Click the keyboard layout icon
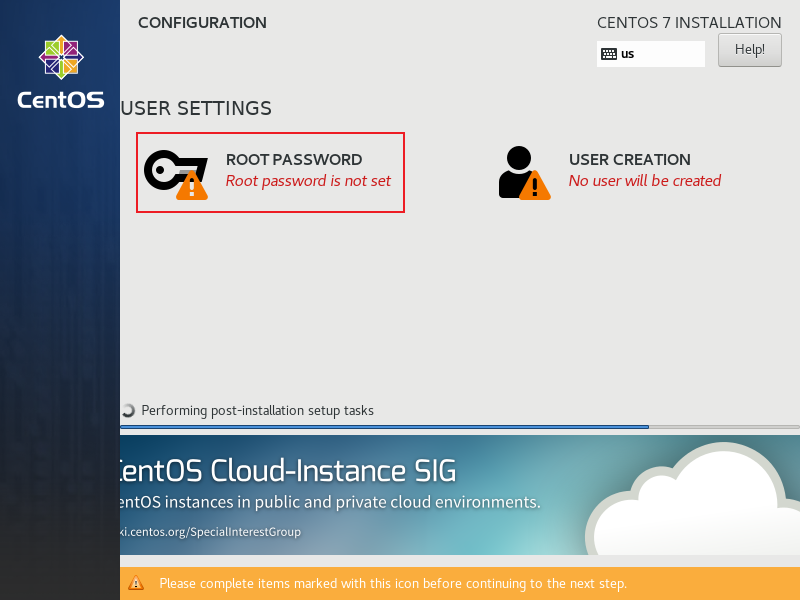The image size is (800, 600). click(609, 54)
